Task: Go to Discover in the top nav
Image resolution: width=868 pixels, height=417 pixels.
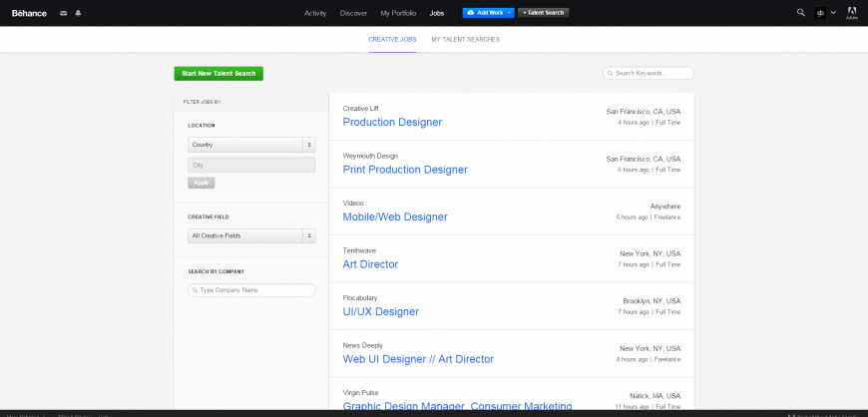Action: [x=353, y=13]
